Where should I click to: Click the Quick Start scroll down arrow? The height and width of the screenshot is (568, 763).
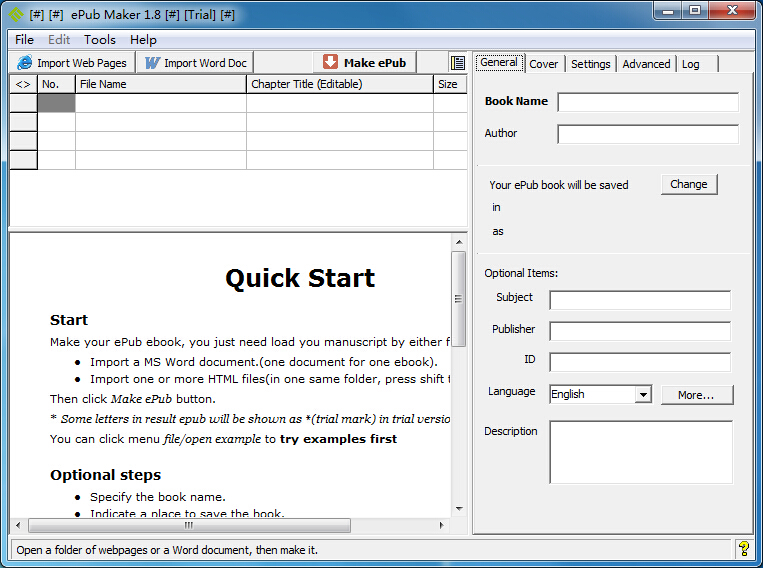point(459,509)
